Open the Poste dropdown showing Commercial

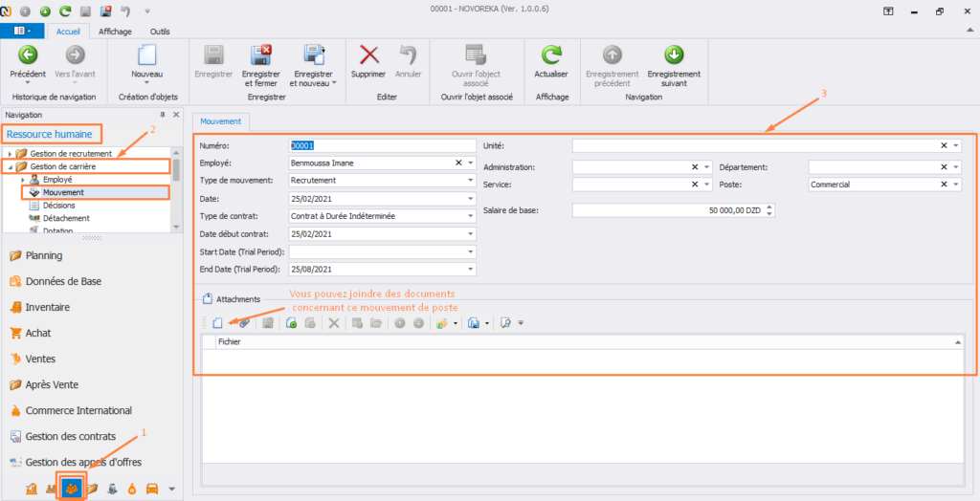pos(956,185)
